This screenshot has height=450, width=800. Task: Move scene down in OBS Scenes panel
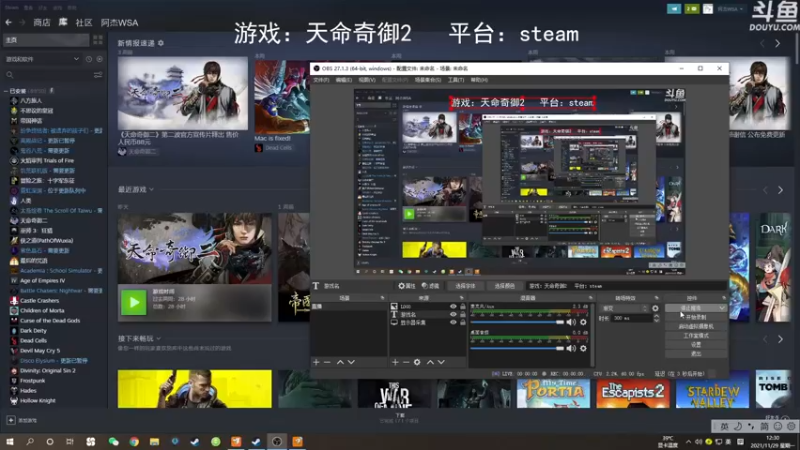(x=351, y=362)
